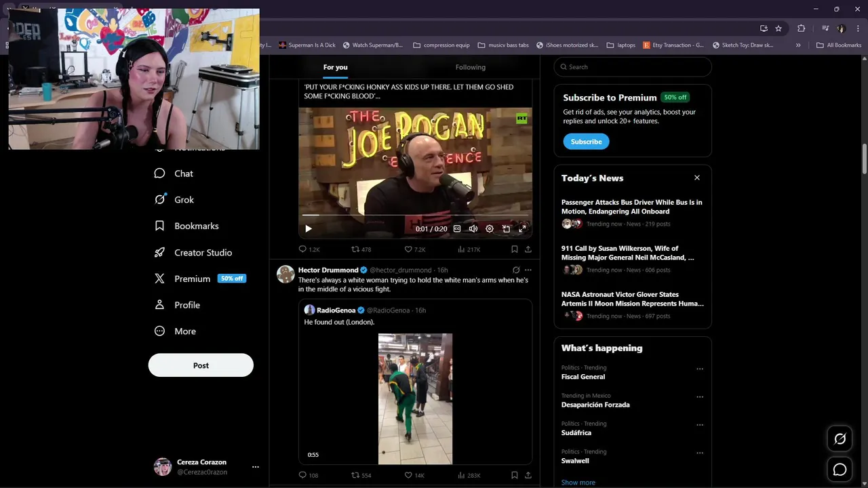This screenshot has height=488, width=868.
Task: Repost the post with 478 reposts
Action: coord(361,249)
